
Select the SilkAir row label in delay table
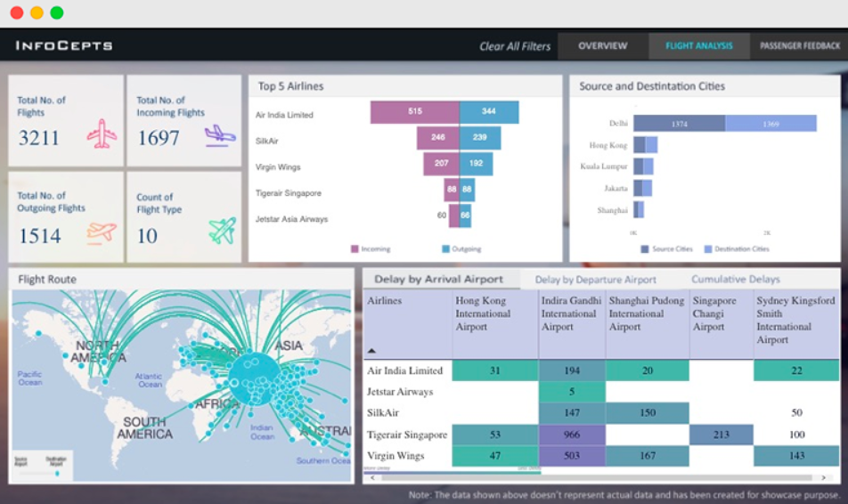tap(383, 413)
